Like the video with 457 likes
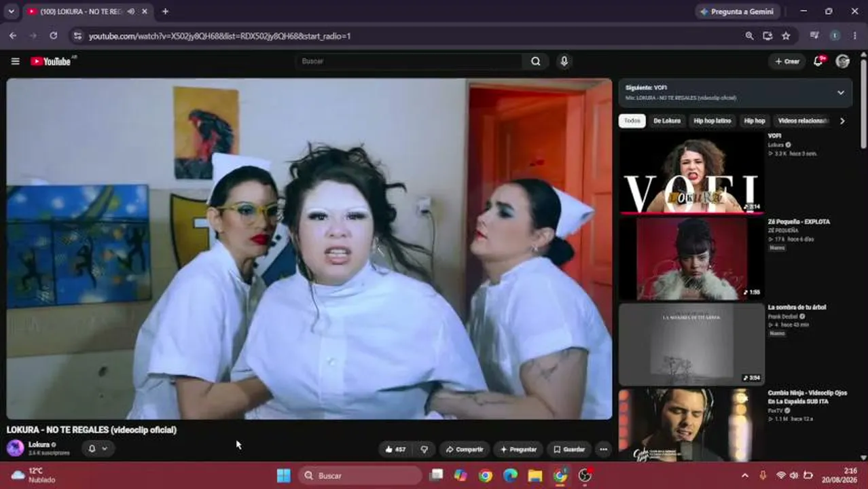The height and width of the screenshot is (489, 868). (x=395, y=449)
